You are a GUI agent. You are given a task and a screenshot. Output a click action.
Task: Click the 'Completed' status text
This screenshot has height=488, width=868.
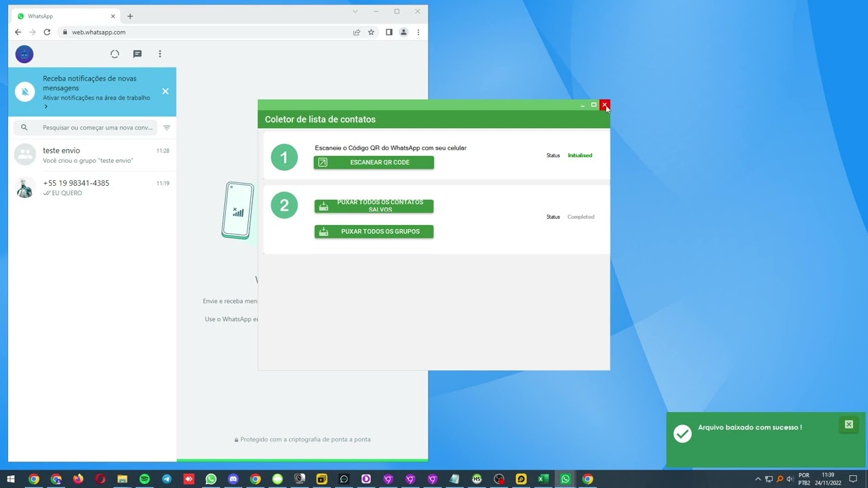[x=580, y=217]
